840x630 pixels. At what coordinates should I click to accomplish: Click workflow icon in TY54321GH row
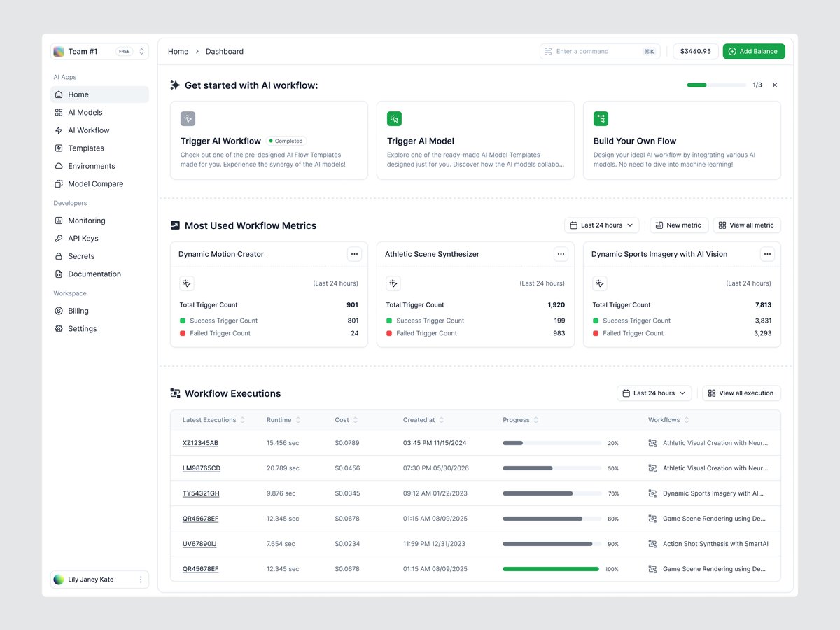(652, 493)
